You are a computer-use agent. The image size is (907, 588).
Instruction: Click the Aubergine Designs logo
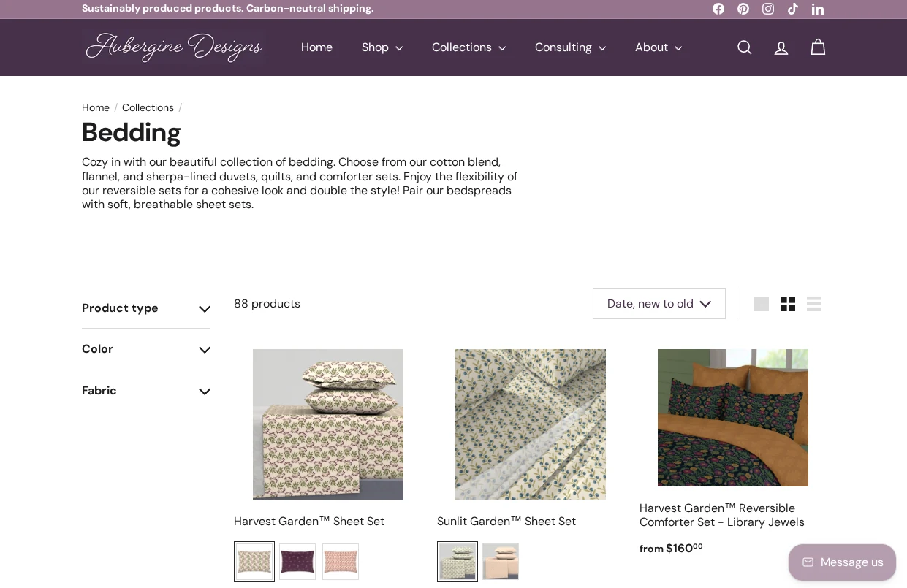(x=174, y=47)
